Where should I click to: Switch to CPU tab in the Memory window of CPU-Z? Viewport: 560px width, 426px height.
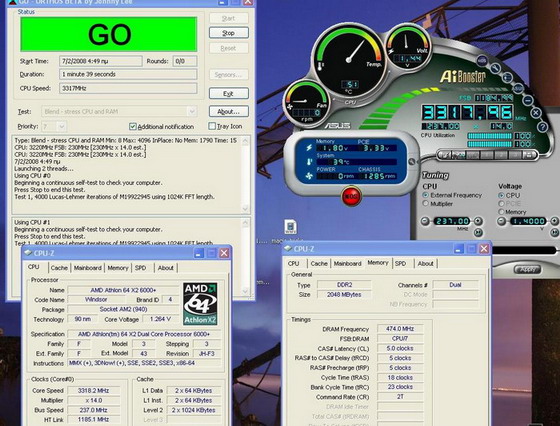click(x=293, y=264)
